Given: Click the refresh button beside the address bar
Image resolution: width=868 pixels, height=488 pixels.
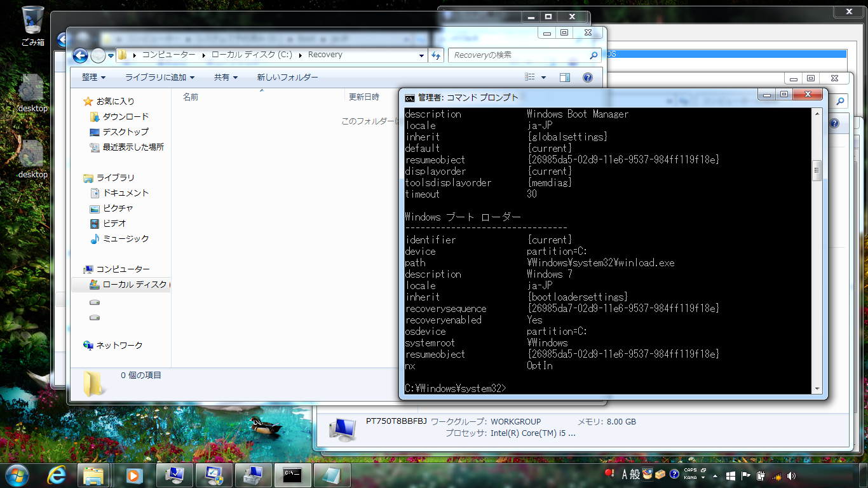Looking at the screenshot, I should click(x=436, y=55).
